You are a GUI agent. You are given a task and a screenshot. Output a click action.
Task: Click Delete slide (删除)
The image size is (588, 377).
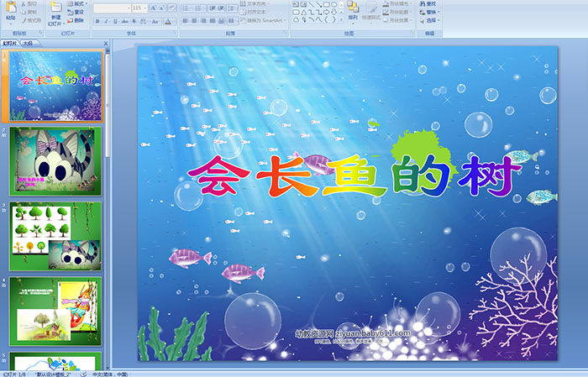pos(76,20)
